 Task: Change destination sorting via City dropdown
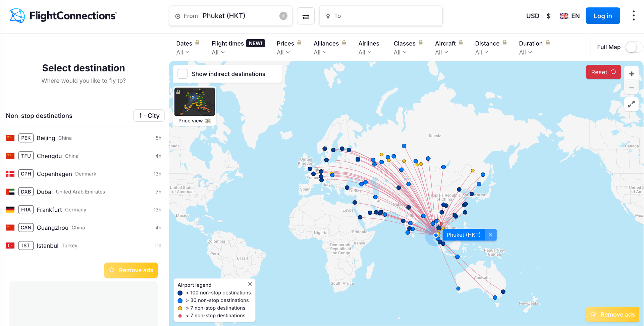click(149, 115)
